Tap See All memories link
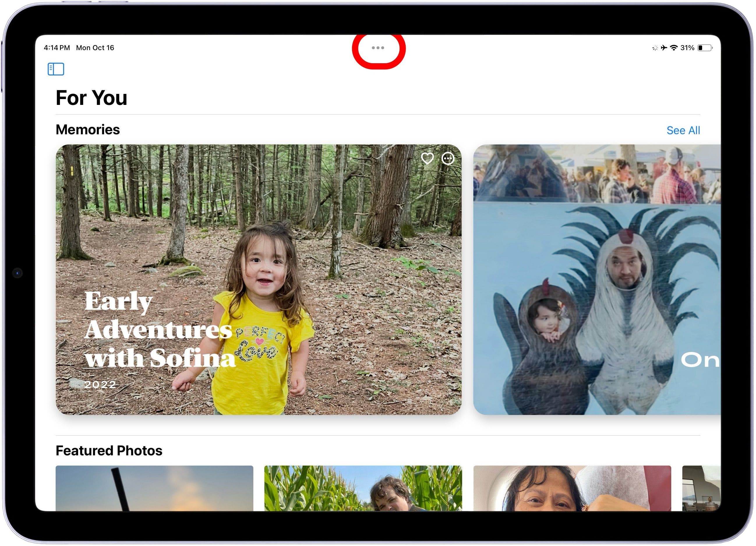Image resolution: width=756 pixels, height=546 pixels. click(x=683, y=130)
